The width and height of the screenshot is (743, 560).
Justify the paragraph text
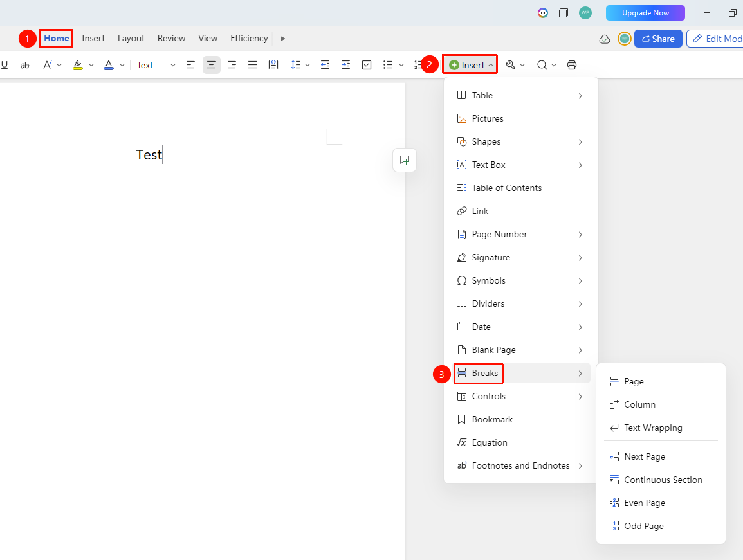pos(253,65)
